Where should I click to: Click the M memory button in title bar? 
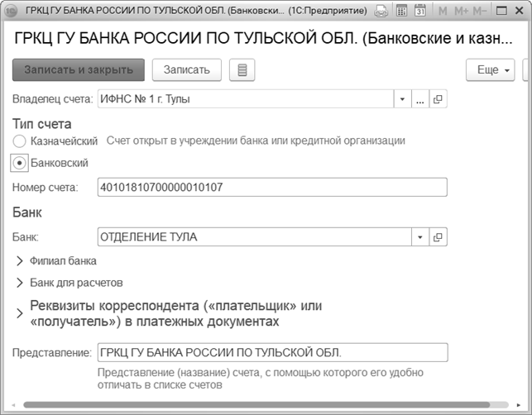(x=443, y=12)
